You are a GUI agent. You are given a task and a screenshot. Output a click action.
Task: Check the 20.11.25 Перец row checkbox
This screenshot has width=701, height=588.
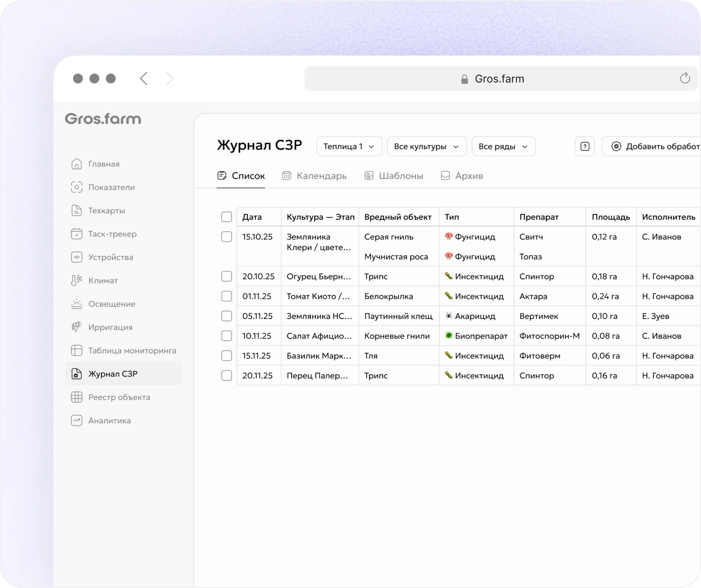[x=227, y=376]
